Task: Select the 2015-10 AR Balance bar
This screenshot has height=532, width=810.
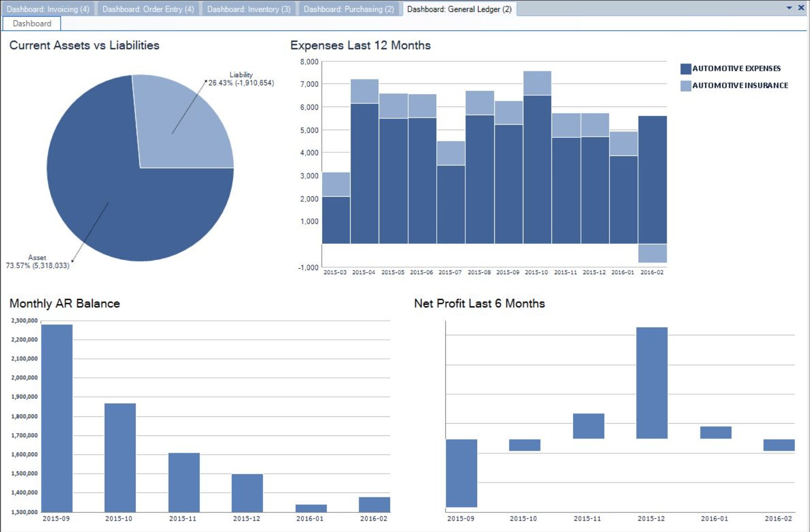Action: 120,457
